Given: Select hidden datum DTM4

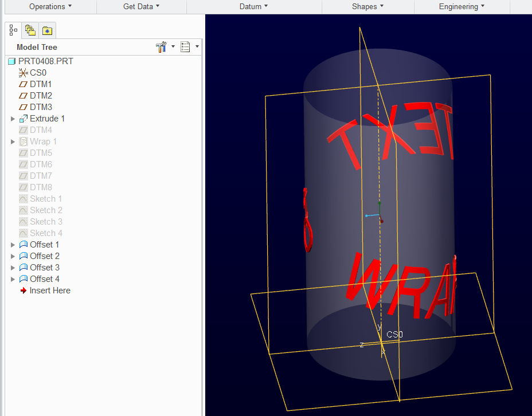Looking at the screenshot, I should pos(41,130).
